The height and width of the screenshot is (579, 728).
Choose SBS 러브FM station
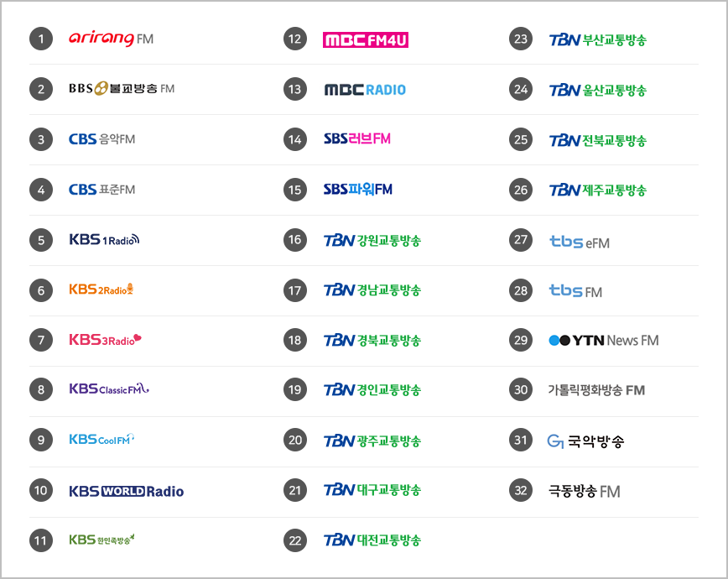tap(357, 139)
